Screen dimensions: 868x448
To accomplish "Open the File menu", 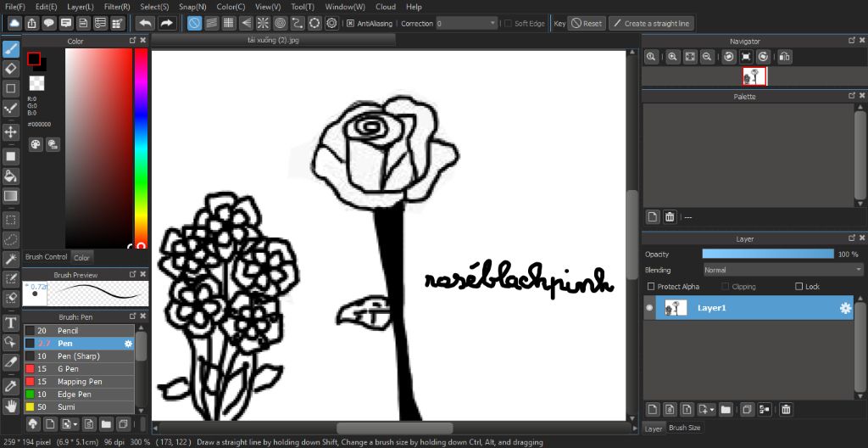I will click(15, 7).
